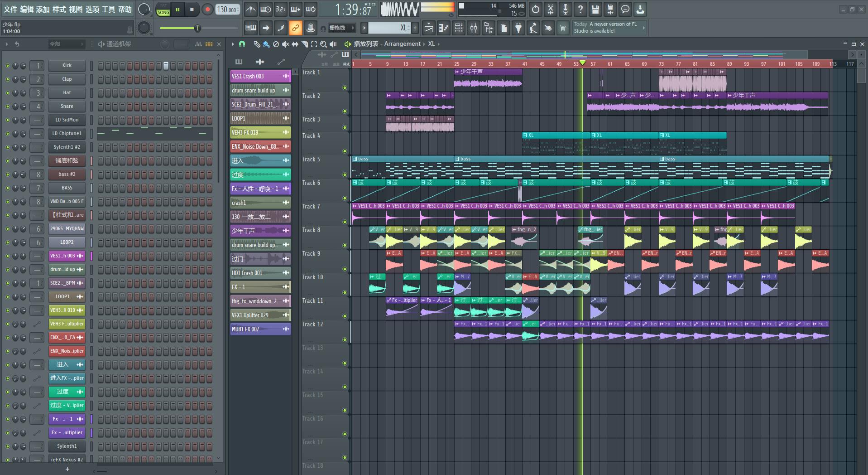868x475 pixels.
Task: Open pattern menu arrow left of XL
Action: [364, 28]
